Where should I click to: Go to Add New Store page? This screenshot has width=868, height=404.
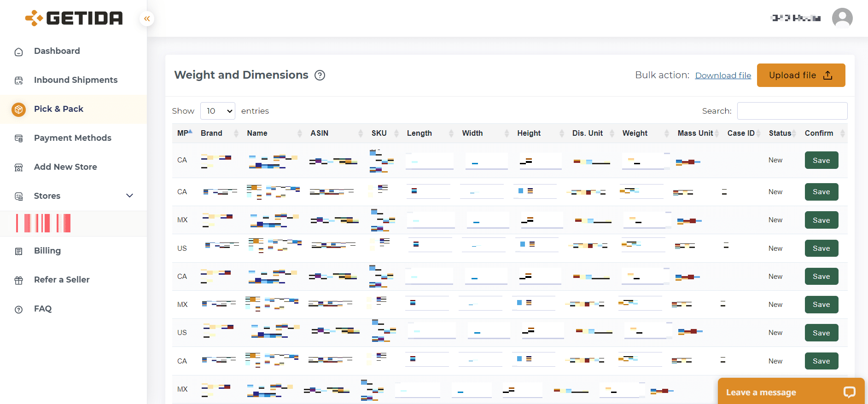[x=65, y=167]
